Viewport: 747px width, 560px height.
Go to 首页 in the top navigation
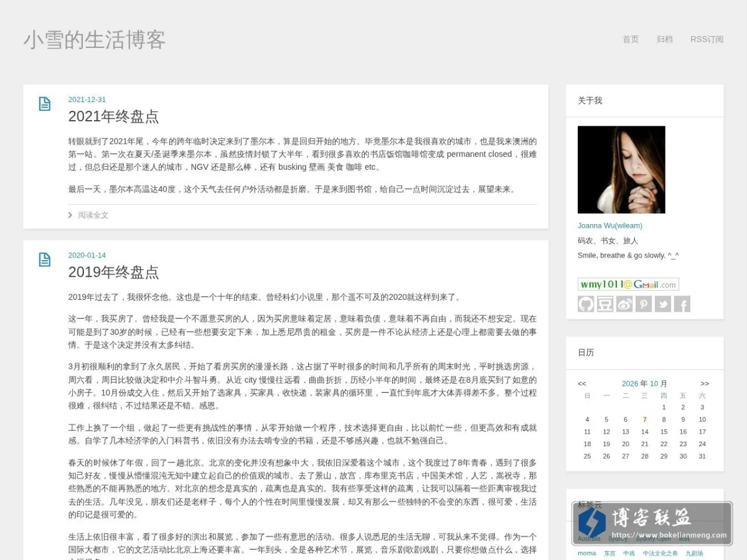(x=631, y=39)
